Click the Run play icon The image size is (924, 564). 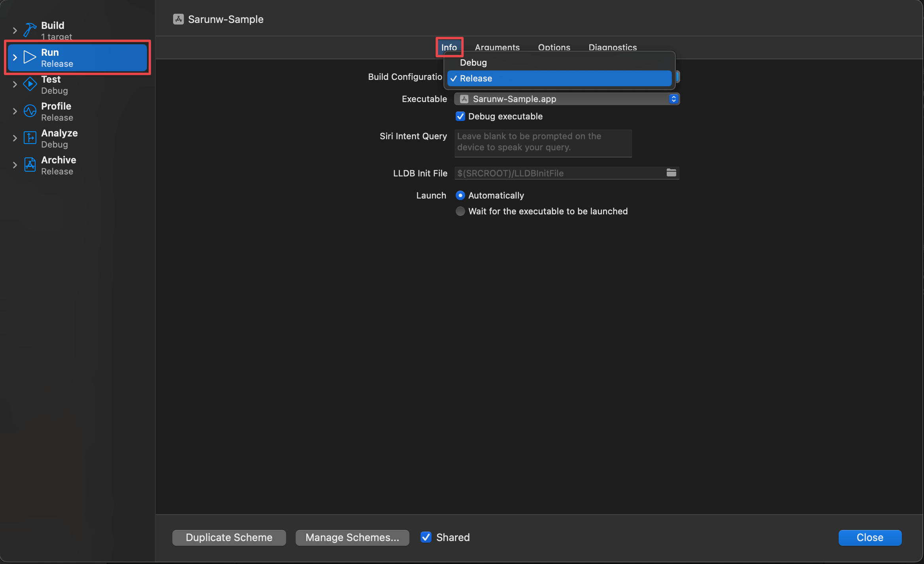30,57
